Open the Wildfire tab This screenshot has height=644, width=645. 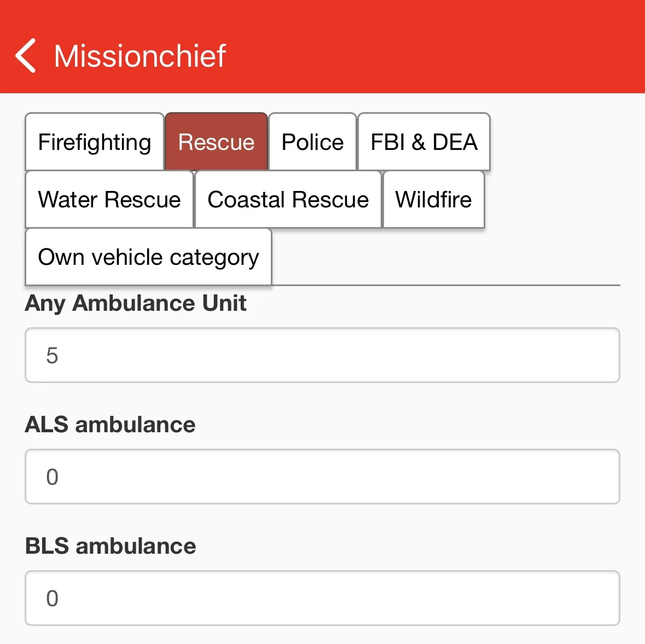tap(434, 199)
